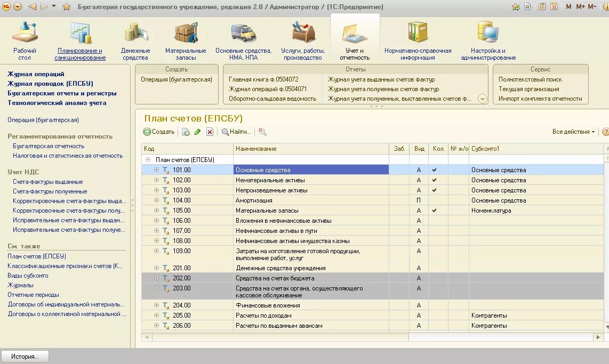The width and height of the screenshot is (609, 364).
Task: Click the cancel search icon
Action: coord(262,132)
